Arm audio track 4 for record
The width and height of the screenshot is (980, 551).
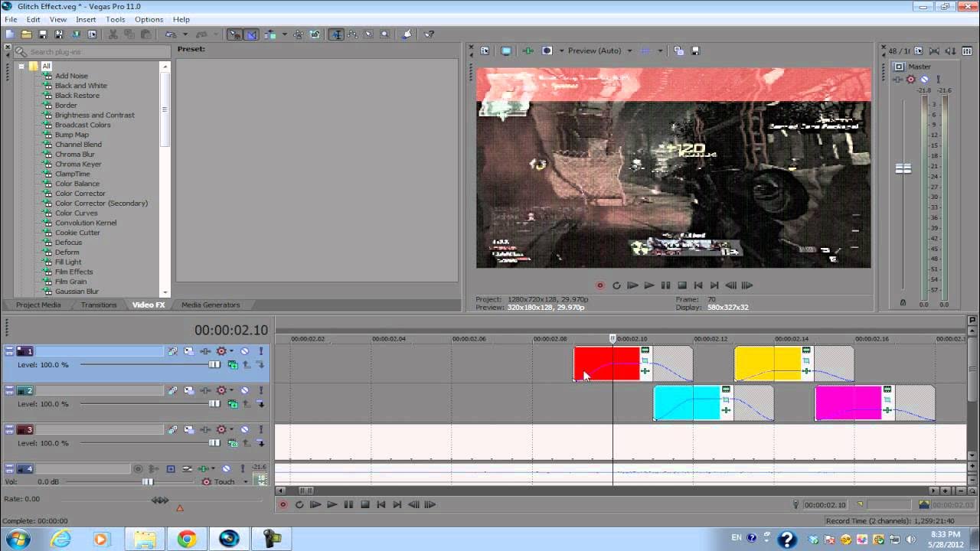pos(138,468)
